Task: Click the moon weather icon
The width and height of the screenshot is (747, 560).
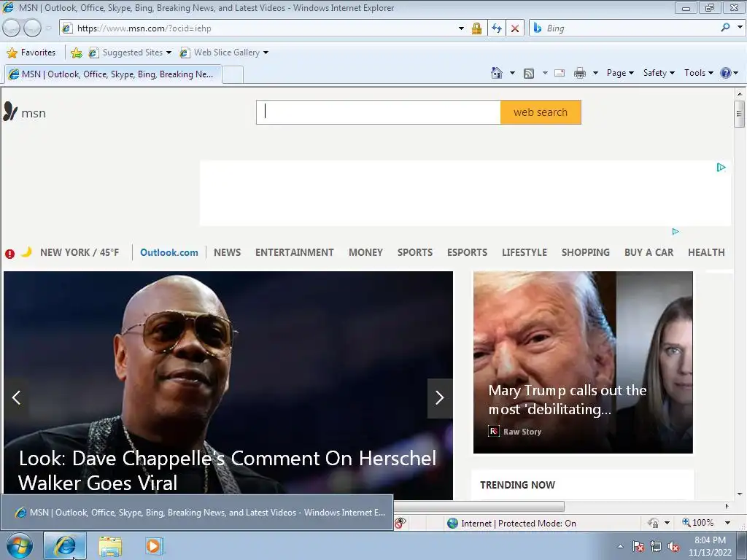Action: click(x=27, y=252)
